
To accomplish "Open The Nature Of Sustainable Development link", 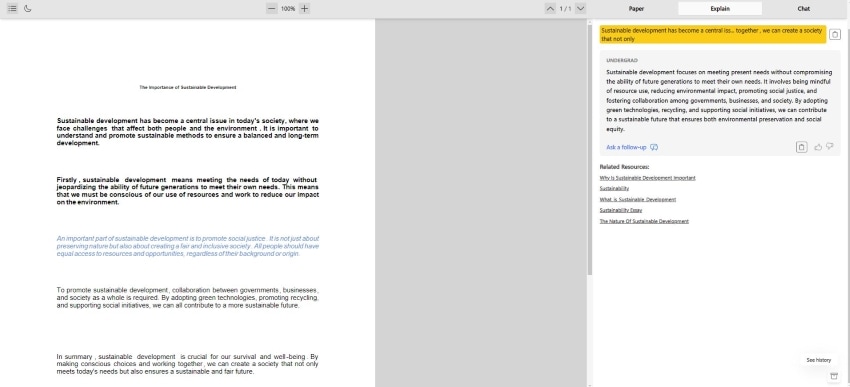I will pos(644,221).
